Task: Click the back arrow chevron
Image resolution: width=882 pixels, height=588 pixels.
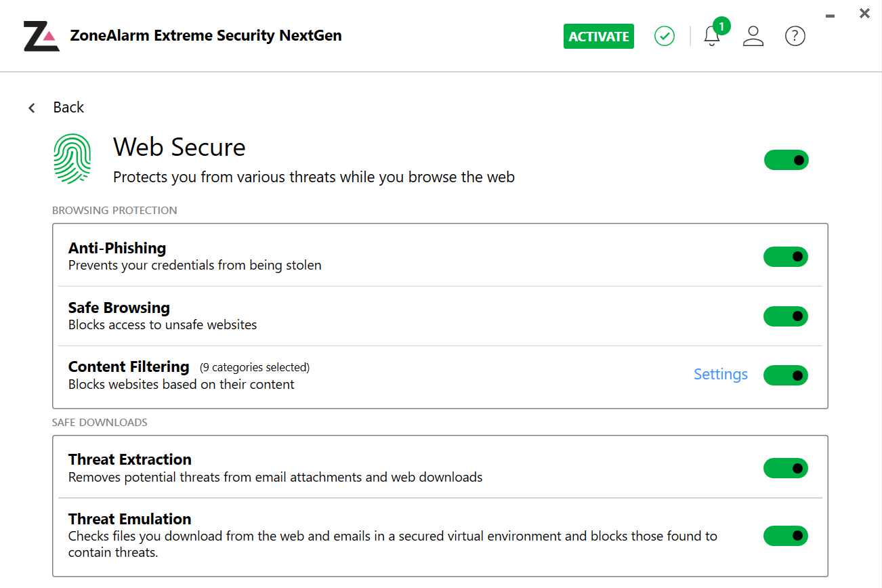Action: [32, 108]
